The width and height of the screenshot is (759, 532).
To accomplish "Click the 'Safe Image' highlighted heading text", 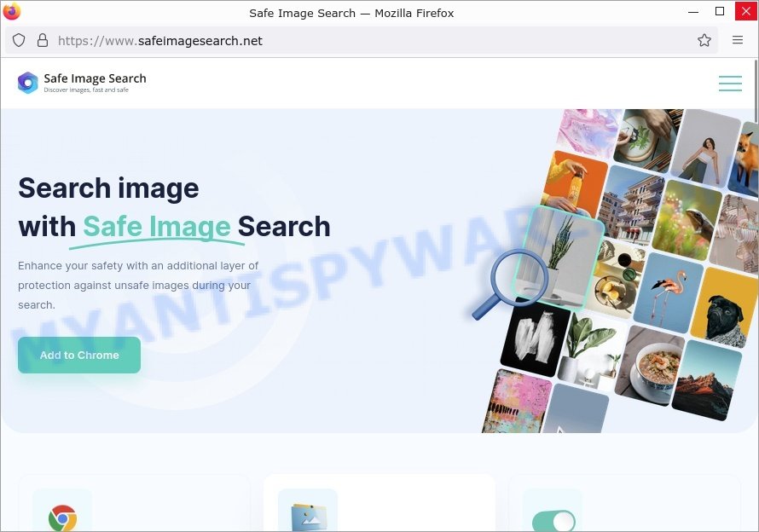I will [157, 227].
